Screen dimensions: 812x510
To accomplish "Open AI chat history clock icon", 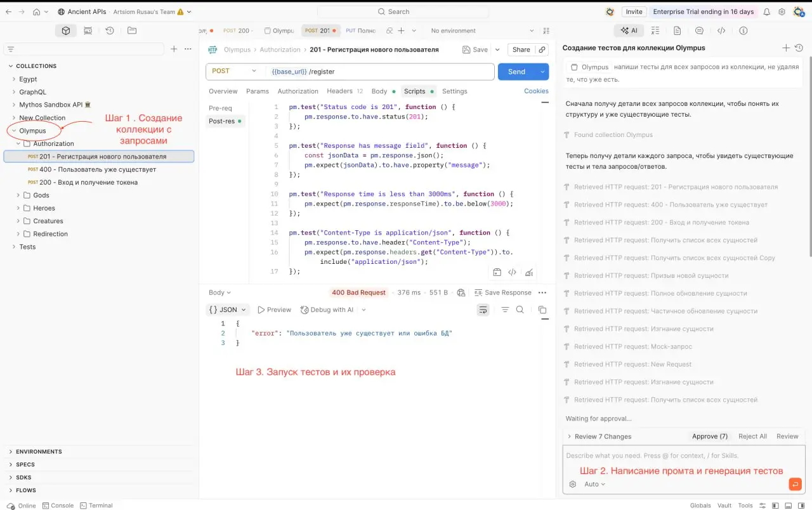I will [x=799, y=48].
